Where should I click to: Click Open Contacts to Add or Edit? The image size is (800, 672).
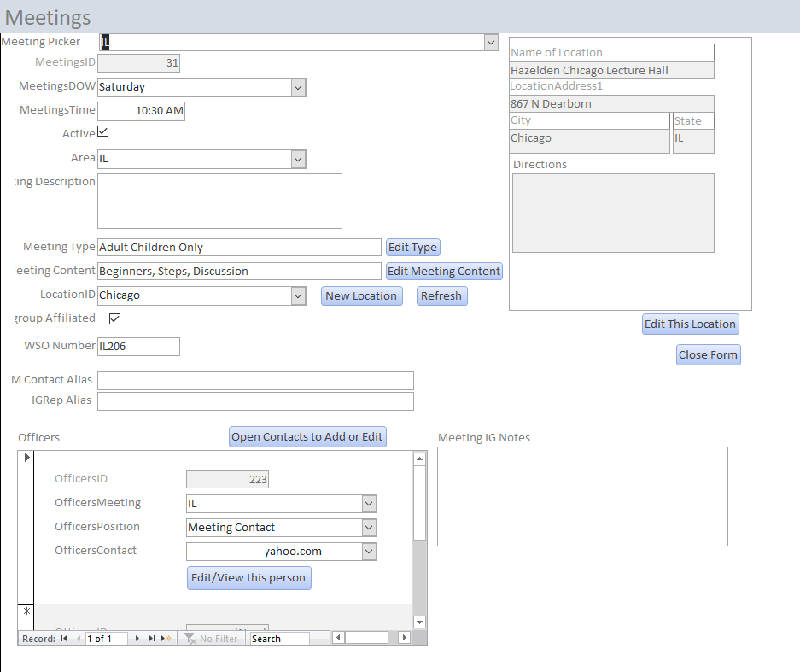pyautogui.click(x=307, y=437)
